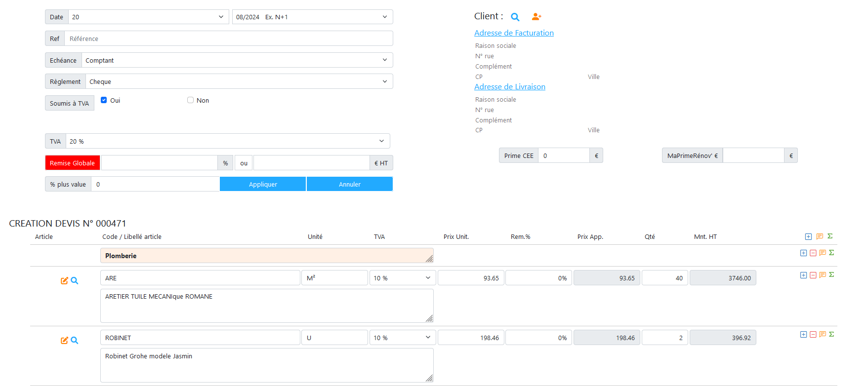Click the ARETIER TUILE MECANIque ROMANE description box
Viewport: 868px width, 386px height.
click(267, 306)
